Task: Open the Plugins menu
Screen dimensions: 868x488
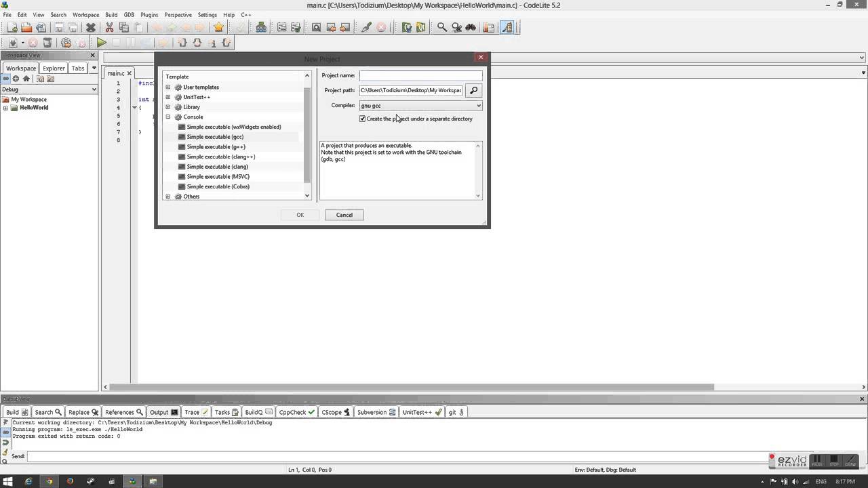Action: tap(149, 14)
